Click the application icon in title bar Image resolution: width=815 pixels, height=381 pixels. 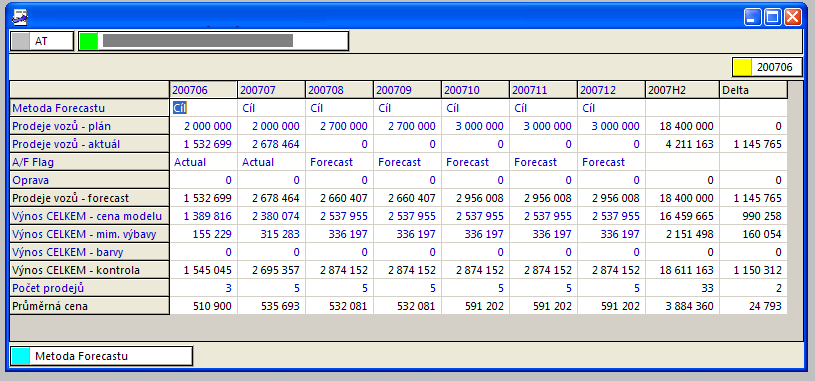coord(20,17)
